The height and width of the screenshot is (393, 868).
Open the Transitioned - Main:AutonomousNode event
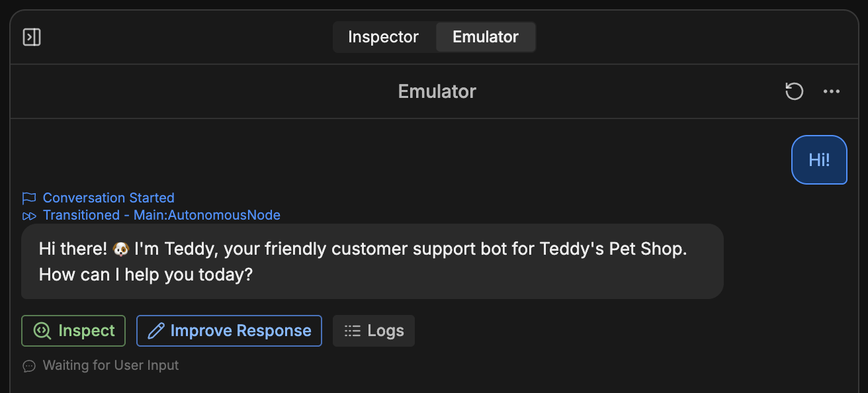161,215
